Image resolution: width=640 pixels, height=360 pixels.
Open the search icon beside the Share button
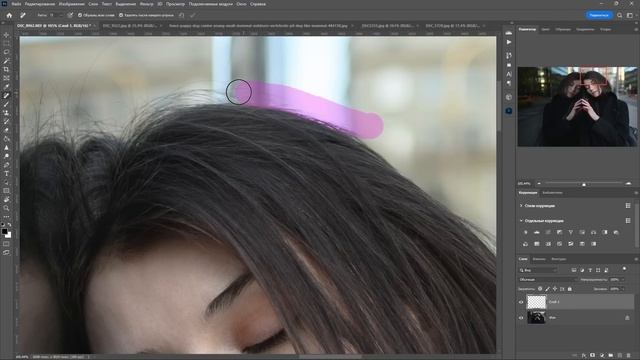pos(620,15)
